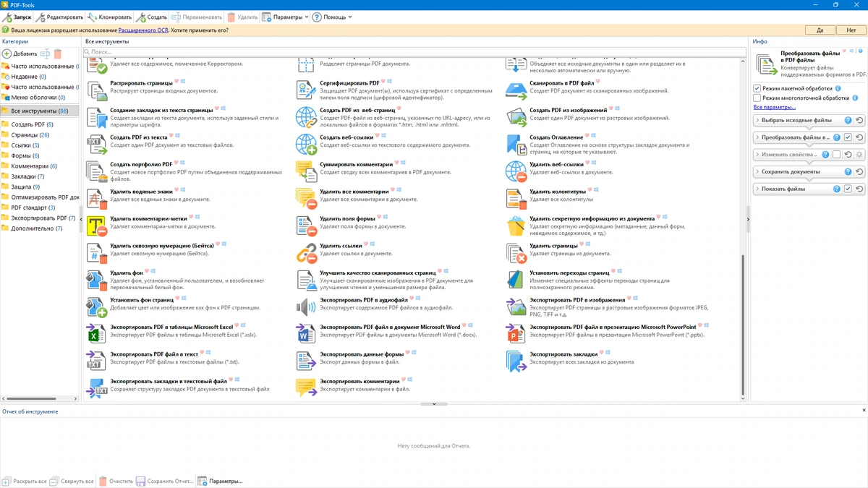868x488 pixels.
Task: Click Запуск in the toolbar
Action: pyautogui.click(x=17, y=17)
